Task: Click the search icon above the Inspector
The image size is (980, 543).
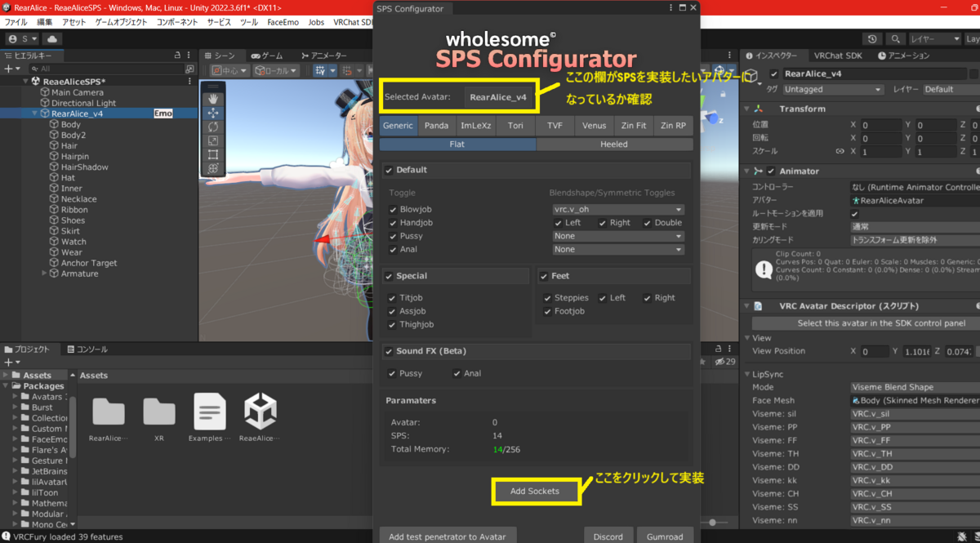Action: click(895, 38)
